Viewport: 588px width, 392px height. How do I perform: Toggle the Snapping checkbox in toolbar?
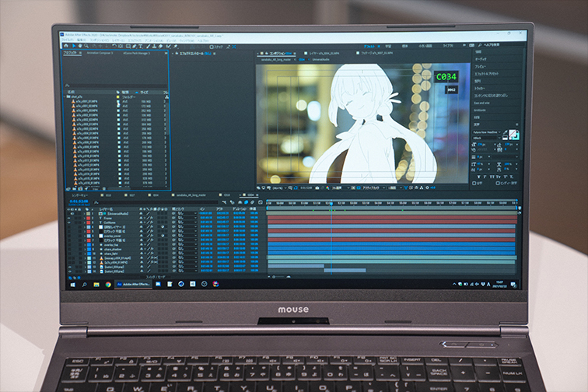[x=212, y=47]
